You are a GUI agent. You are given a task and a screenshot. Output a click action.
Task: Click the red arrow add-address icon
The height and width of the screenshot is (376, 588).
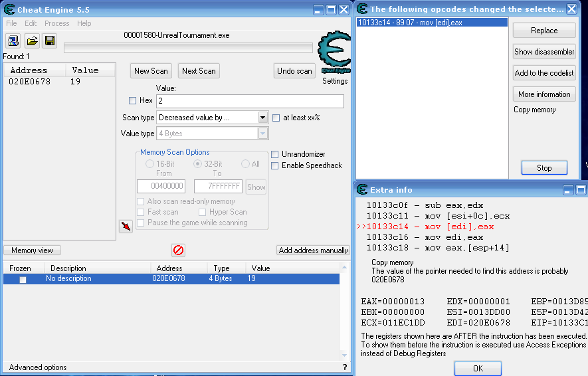pyautogui.click(x=126, y=227)
